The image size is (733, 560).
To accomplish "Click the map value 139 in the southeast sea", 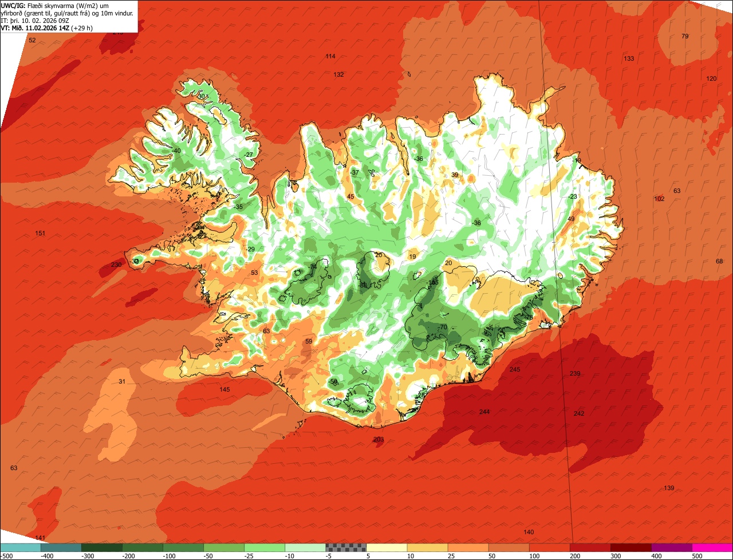I will click(x=669, y=488).
